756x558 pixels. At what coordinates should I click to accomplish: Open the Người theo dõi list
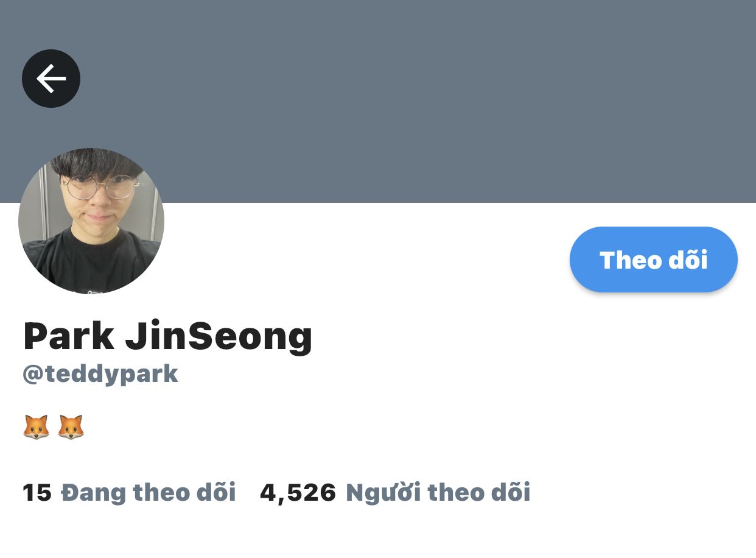(x=438, y=492)
